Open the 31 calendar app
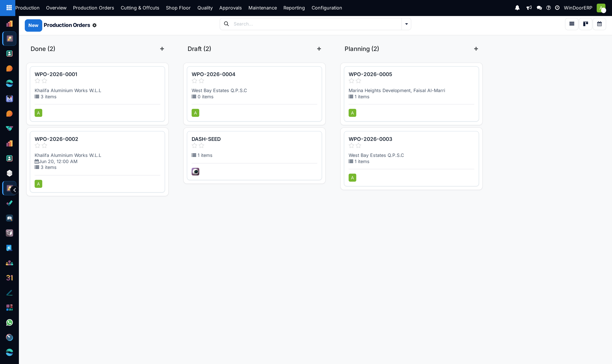Screen dimensions: 612x364 coord(9,278)
